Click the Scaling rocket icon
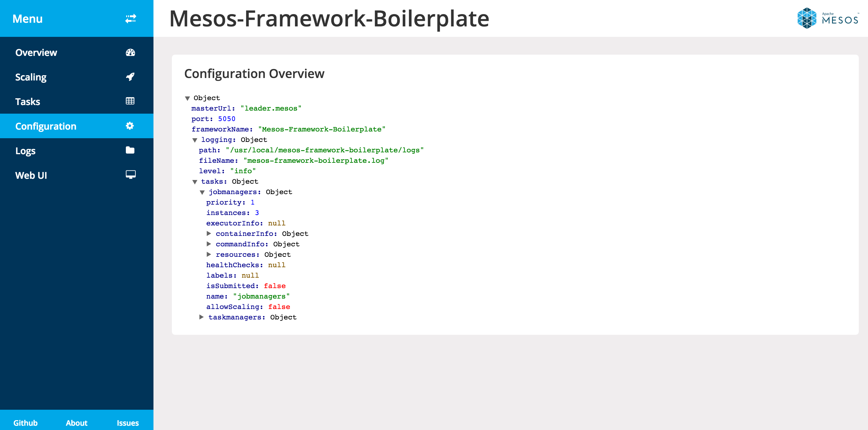This screenshot has width=868, height=430. [x=130, y=77]
